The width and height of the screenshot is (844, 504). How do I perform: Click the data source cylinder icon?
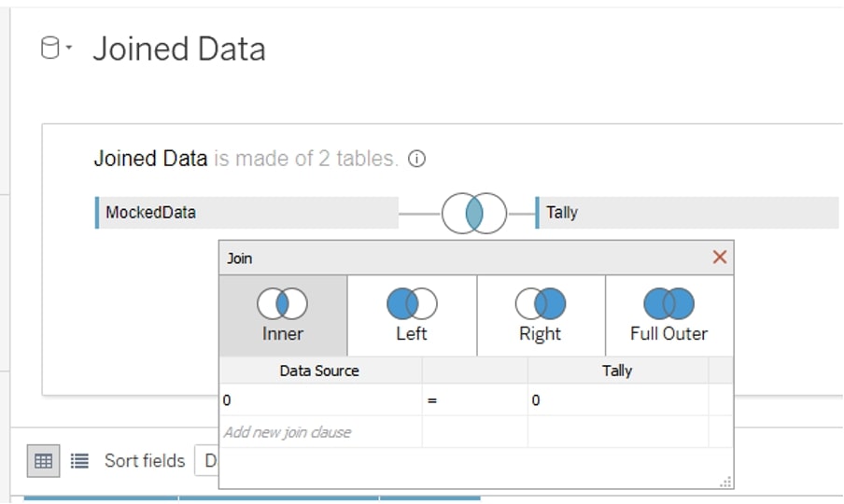tap(50, 48)
